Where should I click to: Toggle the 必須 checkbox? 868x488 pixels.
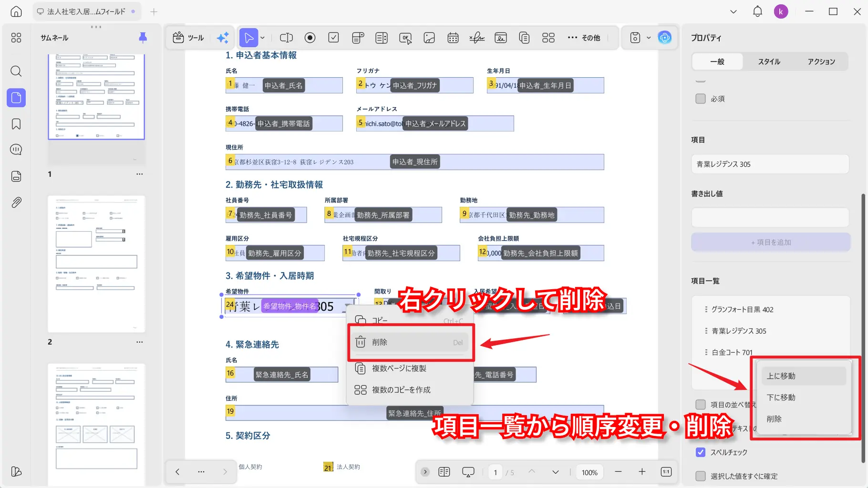click(x=701, y=99)
